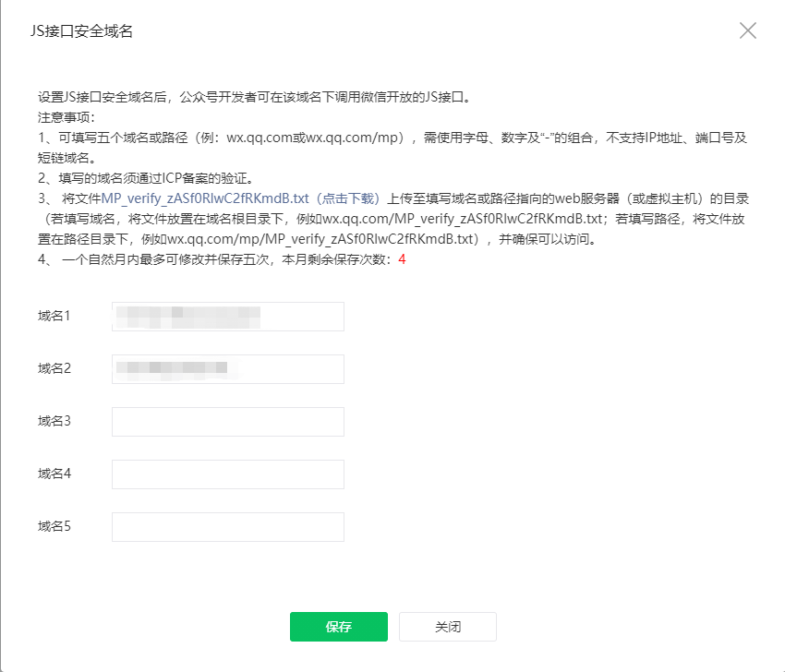Click 域名5 box to add a fifth domain

coord(227,527)
